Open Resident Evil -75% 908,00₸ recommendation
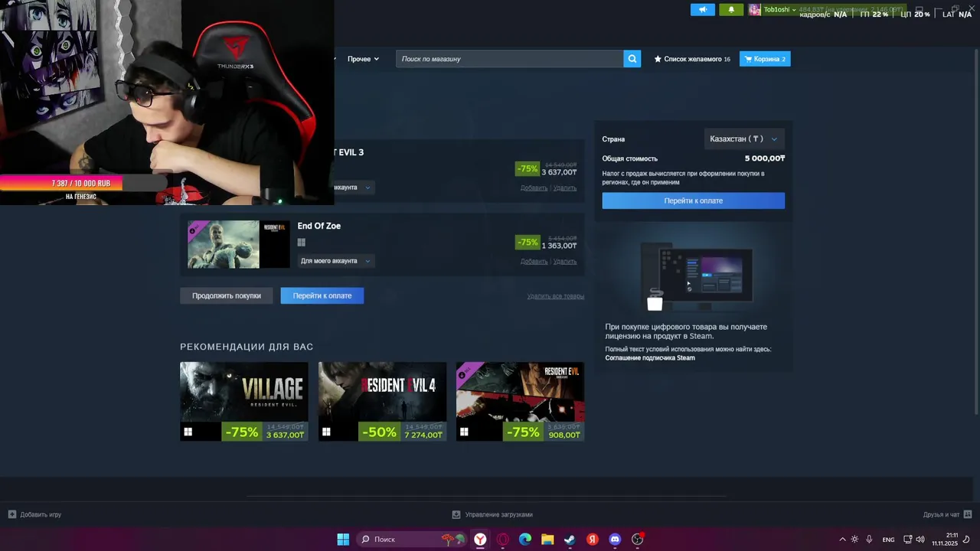The width and height of the screenshot is (980, 551). pos(520,402)
